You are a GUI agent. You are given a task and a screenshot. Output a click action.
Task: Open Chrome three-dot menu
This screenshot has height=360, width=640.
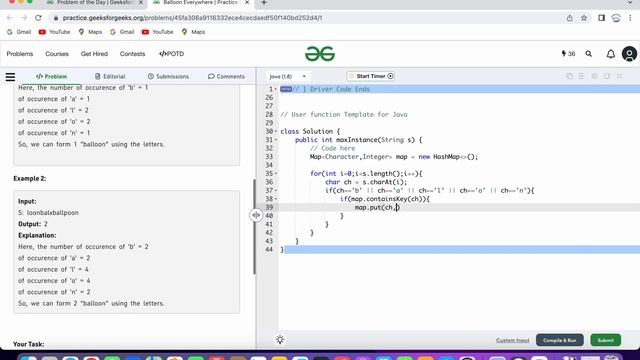[630, 18]
